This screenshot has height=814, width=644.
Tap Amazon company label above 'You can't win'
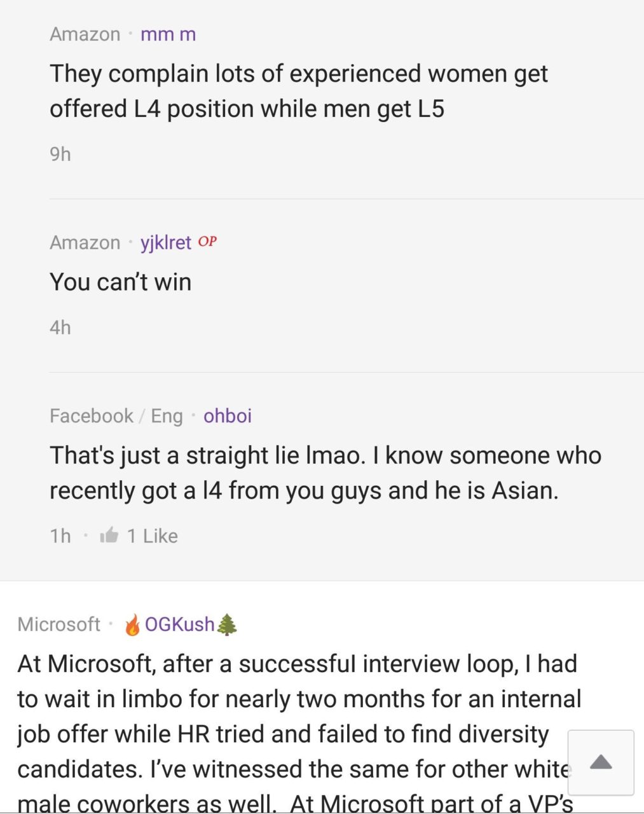coord(85,242)
